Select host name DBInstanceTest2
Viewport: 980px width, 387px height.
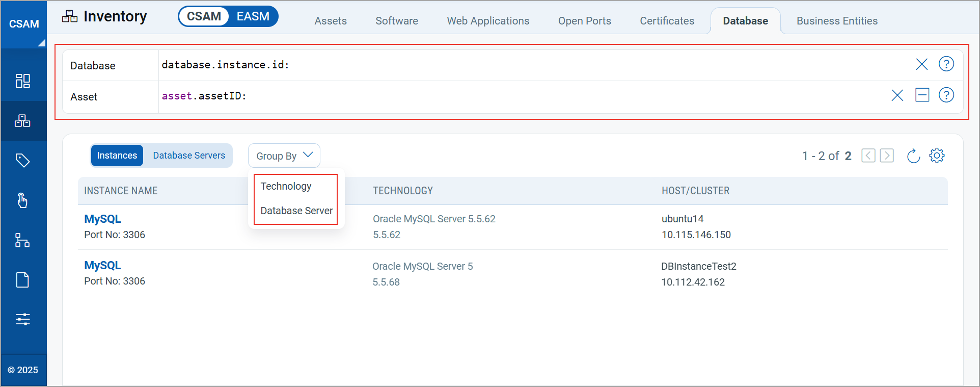coord(698,266)
